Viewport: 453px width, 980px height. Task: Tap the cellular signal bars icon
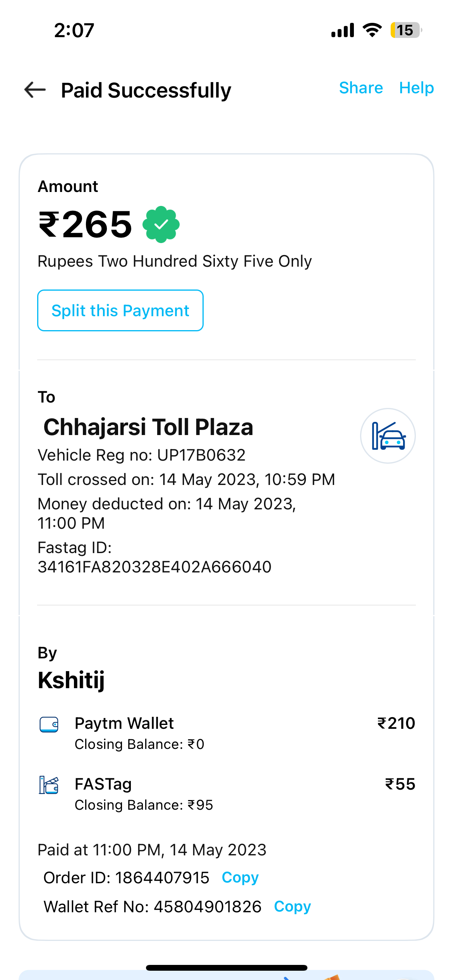343,30
